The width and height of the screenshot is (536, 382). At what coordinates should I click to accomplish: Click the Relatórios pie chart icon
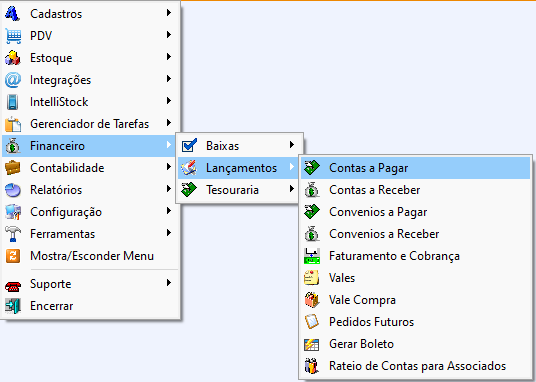coord(13,190)
